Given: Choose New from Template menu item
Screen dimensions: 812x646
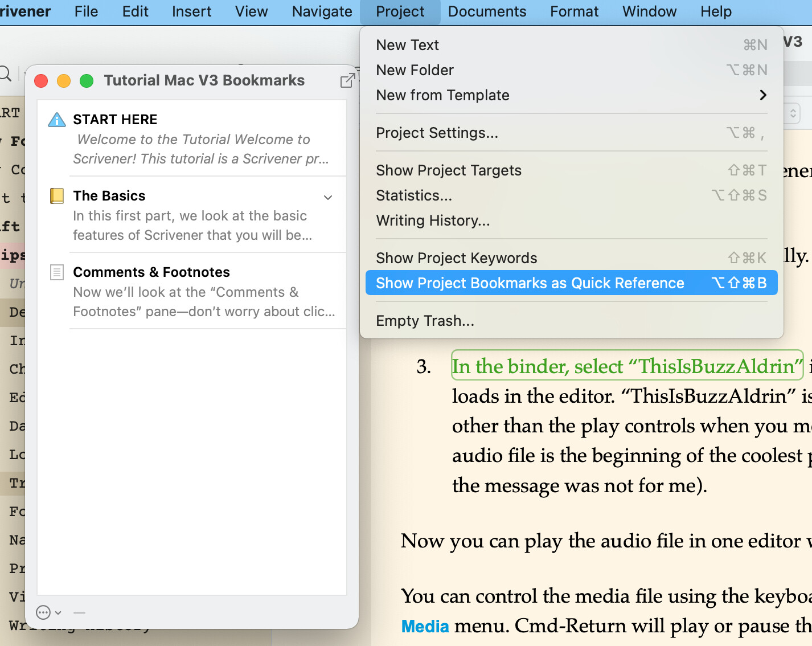Looking at the screenshot, I should tap(572, 95).
